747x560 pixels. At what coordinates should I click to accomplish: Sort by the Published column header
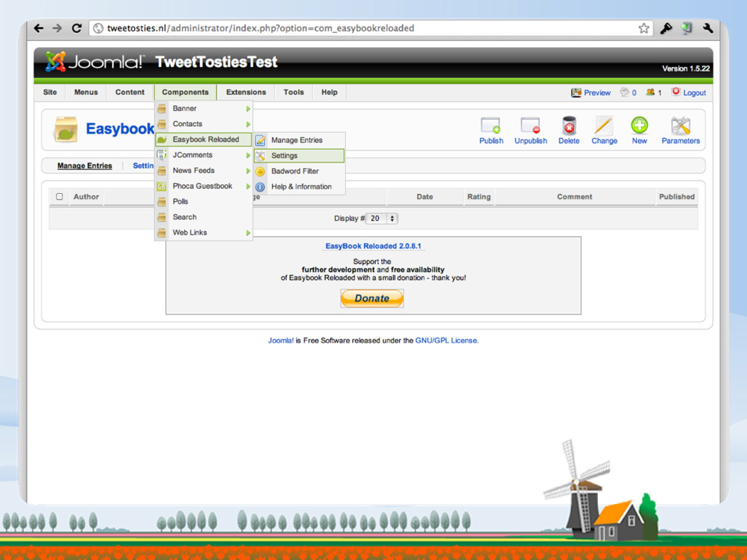[x=677, y=197]
